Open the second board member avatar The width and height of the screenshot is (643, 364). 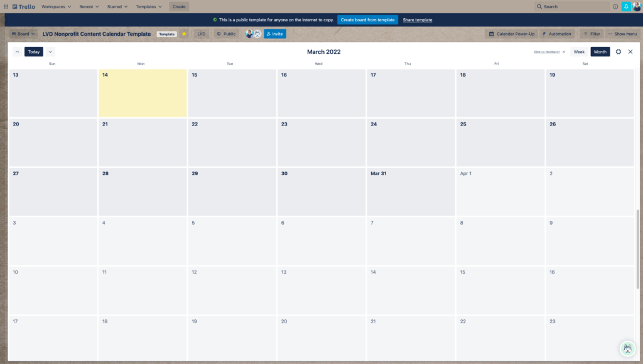pos(257,34)
